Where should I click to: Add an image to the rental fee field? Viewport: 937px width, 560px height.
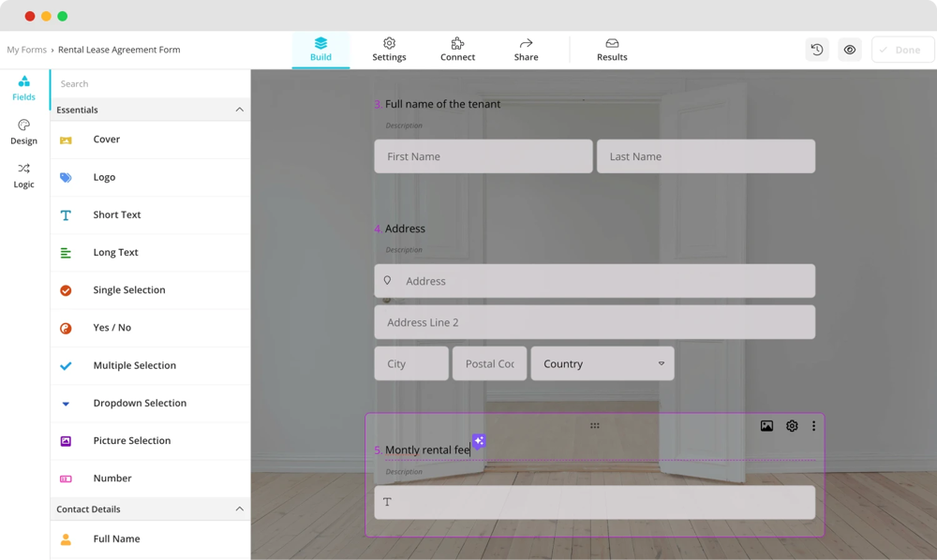[766, 425]
